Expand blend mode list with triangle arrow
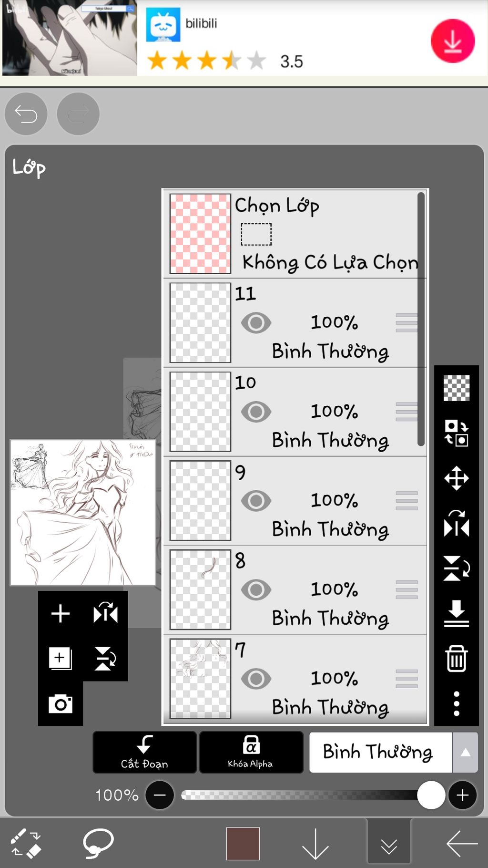This screenshot has height=868, width=488. click(465, 752)
